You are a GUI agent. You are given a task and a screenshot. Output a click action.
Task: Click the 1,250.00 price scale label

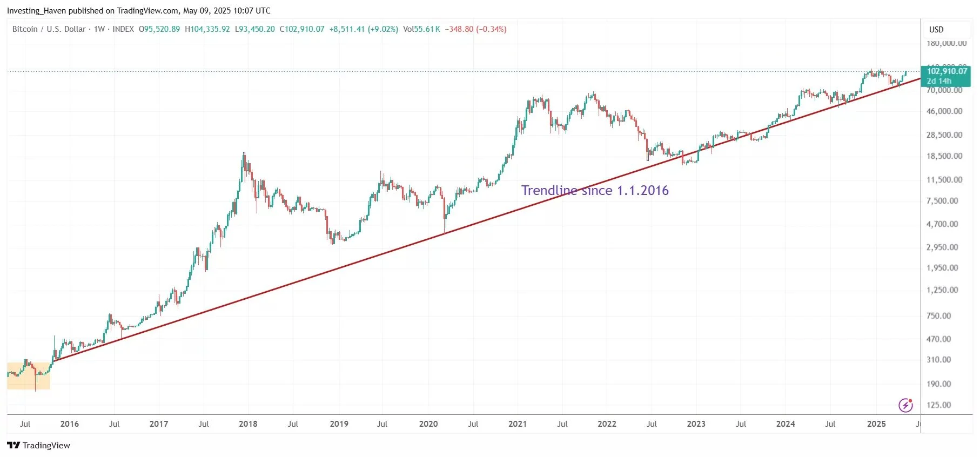[942, 290]
